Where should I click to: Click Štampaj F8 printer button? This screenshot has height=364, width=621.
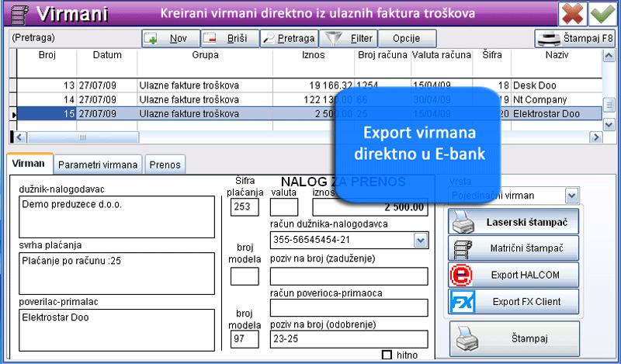click(575, 38)
